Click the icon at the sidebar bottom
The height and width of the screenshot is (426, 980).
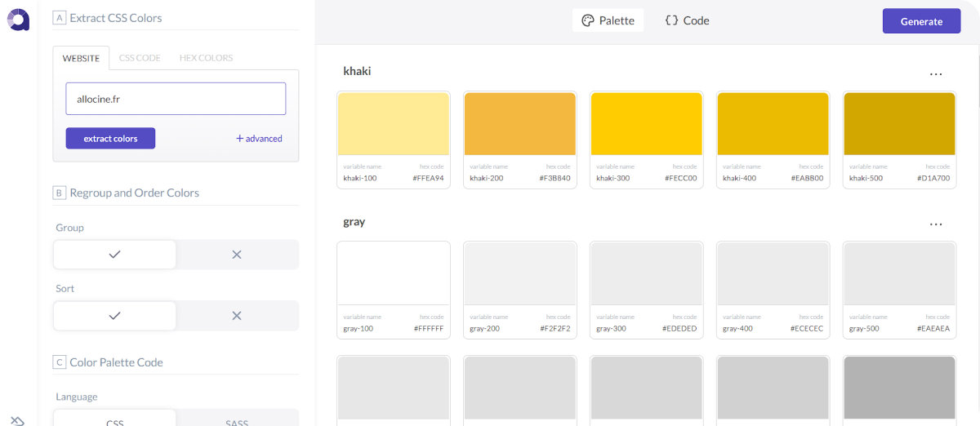pyautogui.click(x=18, y=419)
